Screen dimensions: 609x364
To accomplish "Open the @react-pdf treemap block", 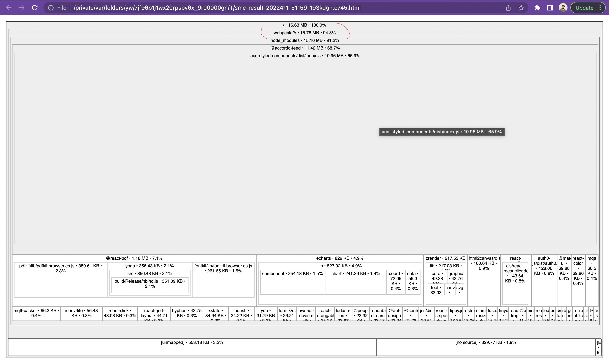I will click(134, 258).
